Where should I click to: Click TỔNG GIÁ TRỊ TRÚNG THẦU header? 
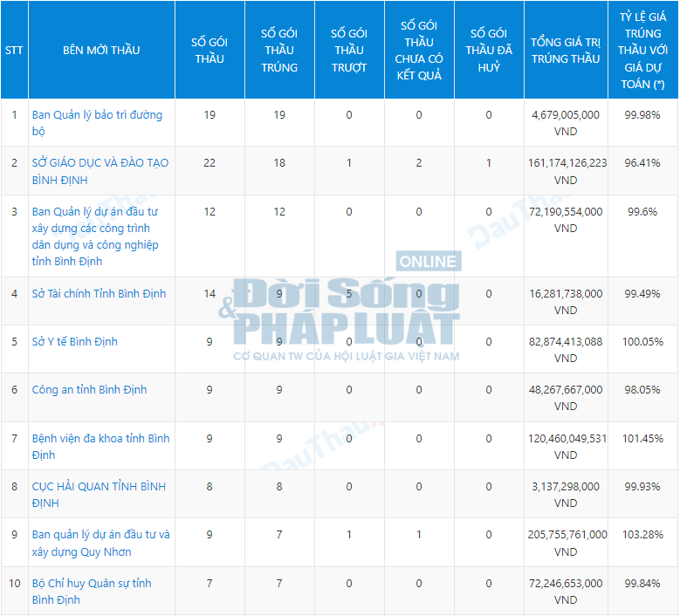coord(566,50)
